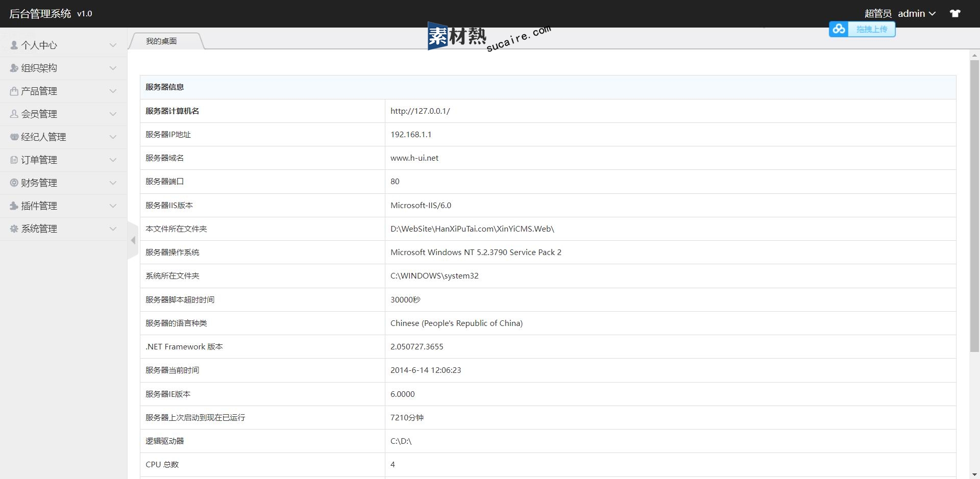Select the C:\D:\ drives value

[x=401, y=441]
